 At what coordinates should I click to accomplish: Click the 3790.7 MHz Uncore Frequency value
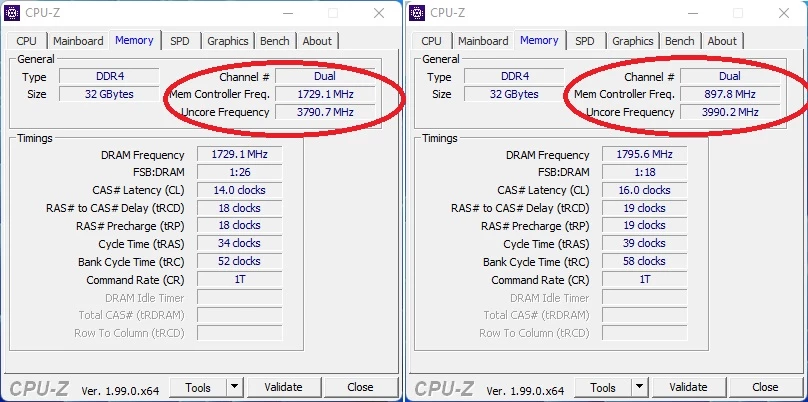pos(325,112)
